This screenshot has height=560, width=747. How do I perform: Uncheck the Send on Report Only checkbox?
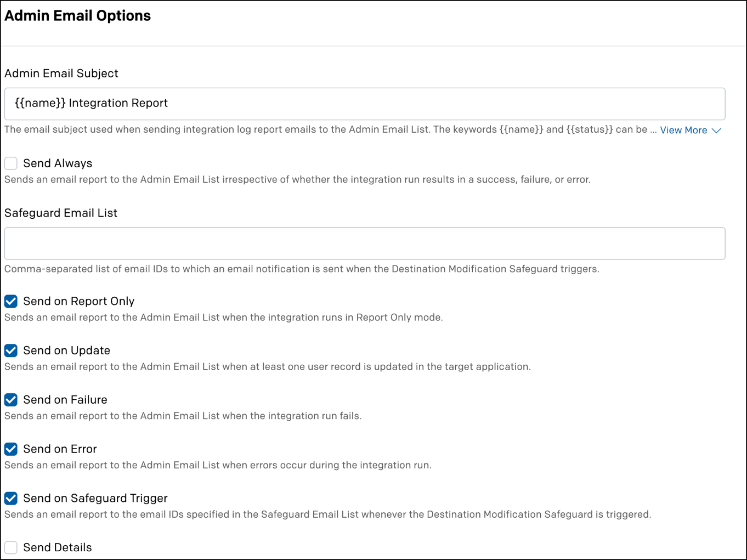11,301
